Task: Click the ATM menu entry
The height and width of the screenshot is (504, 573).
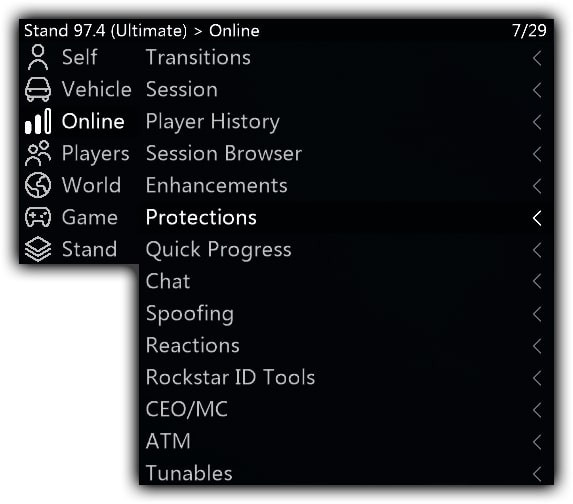Action: click(x=346, y=441)
